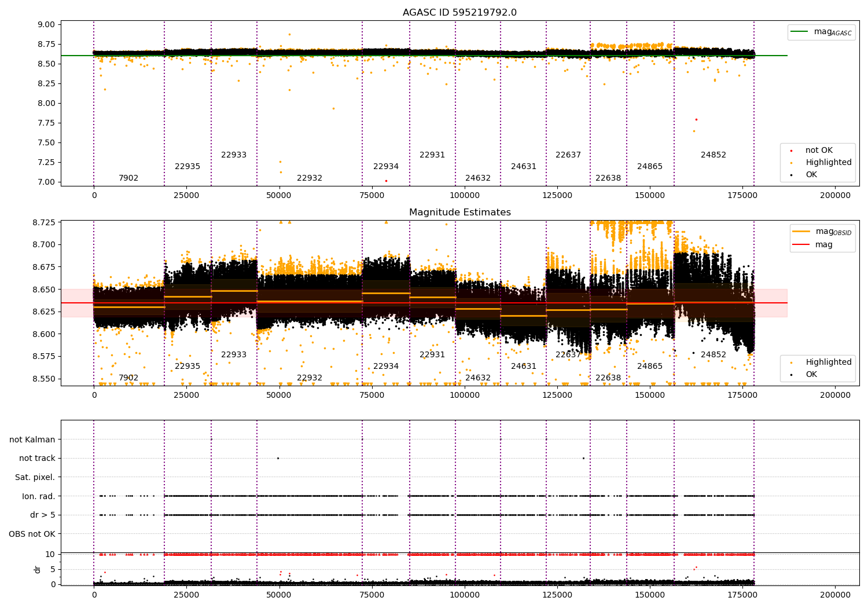The width and height of the screenshot is (868, 608).
Task: Click the 8.650 y-axis tick label
Action: click(x=45, y=290)
